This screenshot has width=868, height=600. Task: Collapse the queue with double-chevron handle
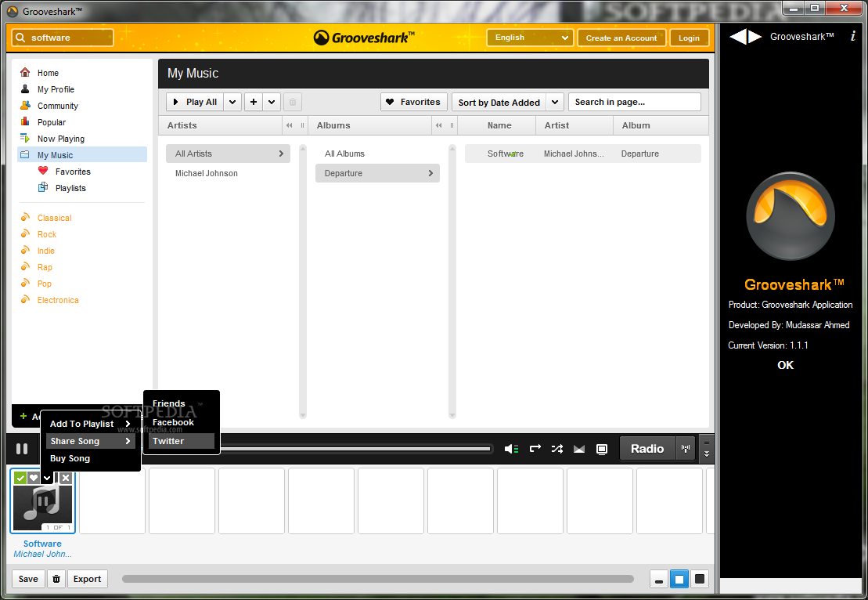click(x=706, y=449)
